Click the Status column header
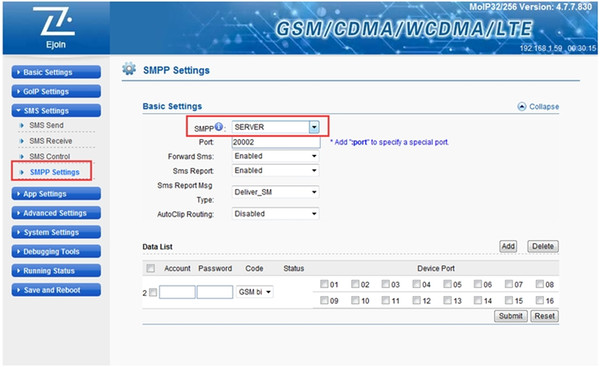 (293, 268)
